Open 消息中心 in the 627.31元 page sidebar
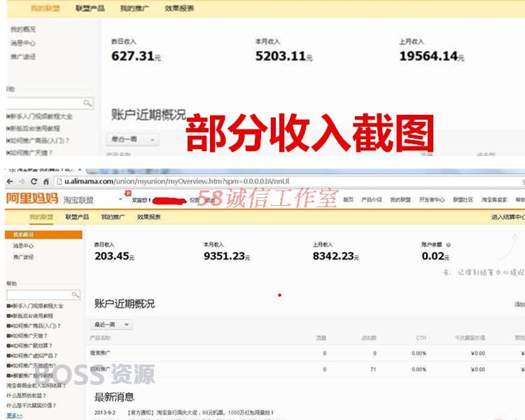This screenshot has width=525, height=420. tap(23, 43)
